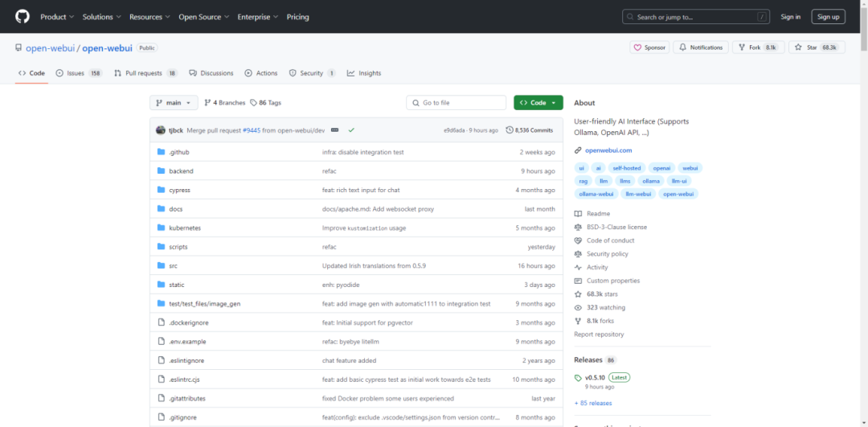Expand the Product menu
Image resolution: width=868 pixels, height=427 pixels.
[x=56, y=17]
